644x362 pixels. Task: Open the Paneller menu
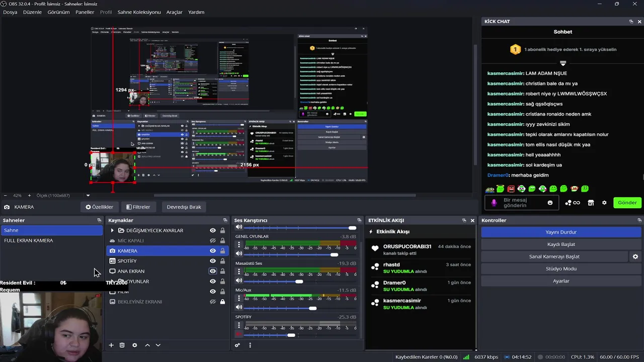(85, 12)
